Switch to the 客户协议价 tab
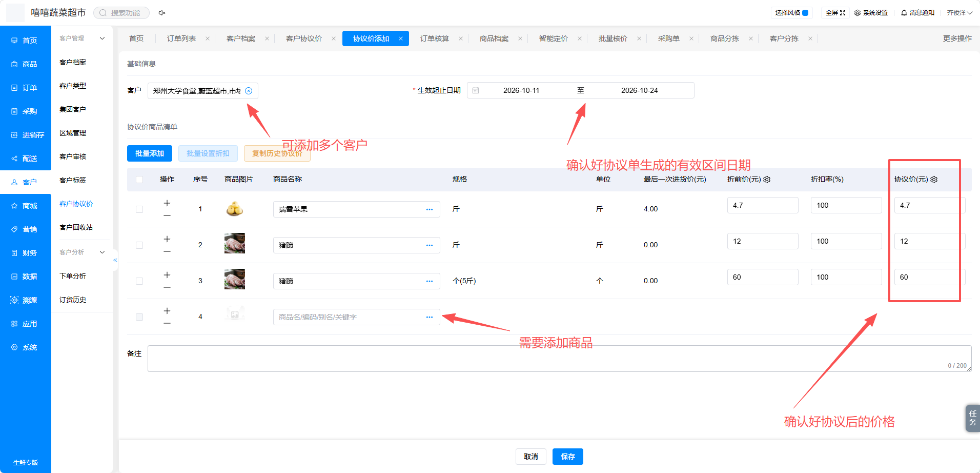Screen dimensions: 980x473 point(304,38)
